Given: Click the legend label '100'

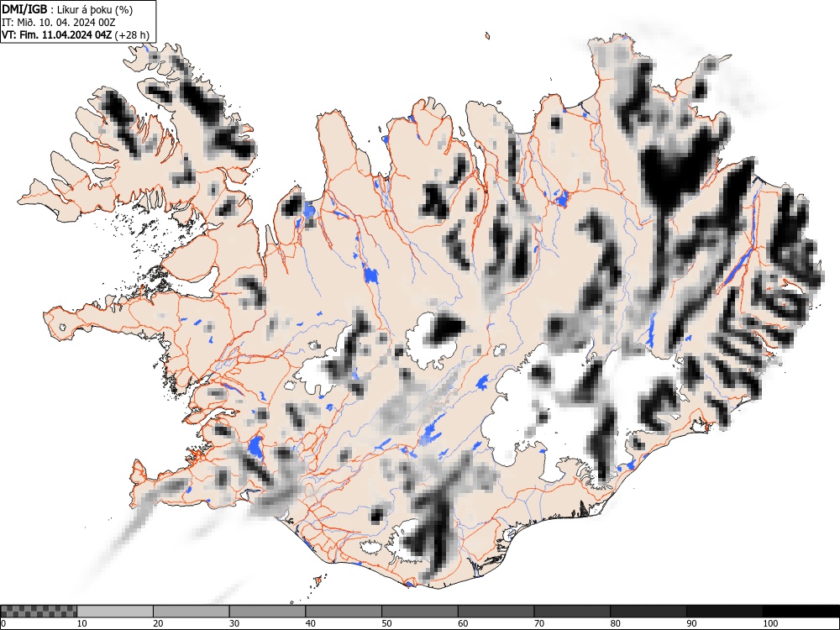Looking at the screenshot, I should coord(769,623).
